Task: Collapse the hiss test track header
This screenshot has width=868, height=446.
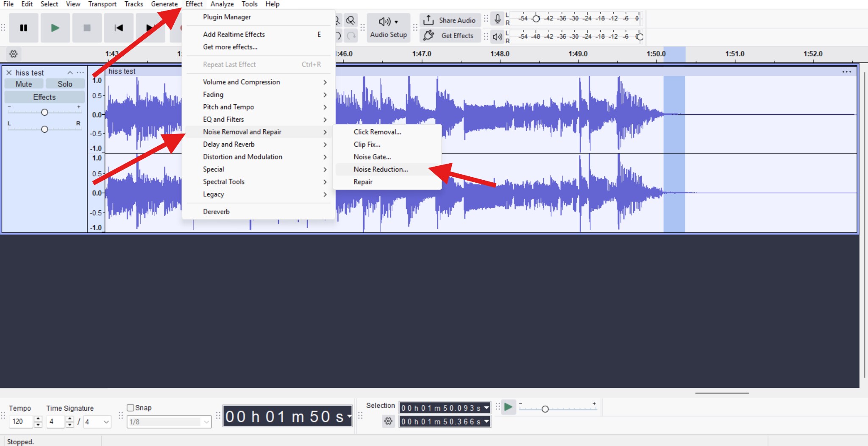Action: (70, 72)
